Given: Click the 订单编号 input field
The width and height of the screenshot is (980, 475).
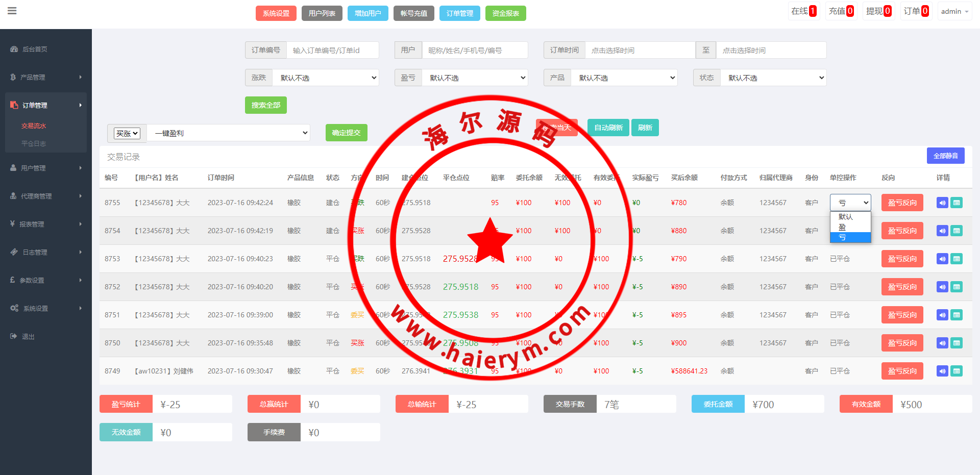Looking at the screenshot, I should coord(332,51).
